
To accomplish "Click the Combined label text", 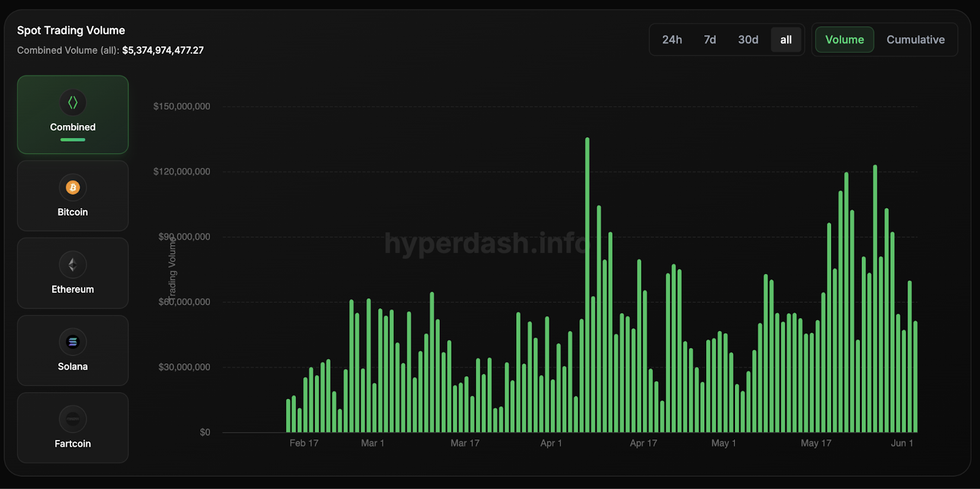I will 73,127.
